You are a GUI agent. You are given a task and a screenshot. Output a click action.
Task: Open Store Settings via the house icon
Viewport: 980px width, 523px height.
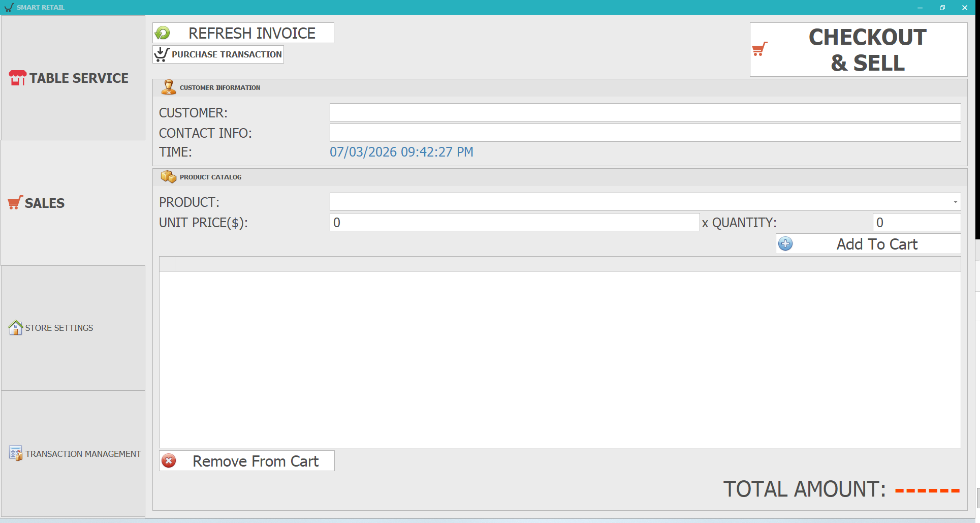(15, 327)
